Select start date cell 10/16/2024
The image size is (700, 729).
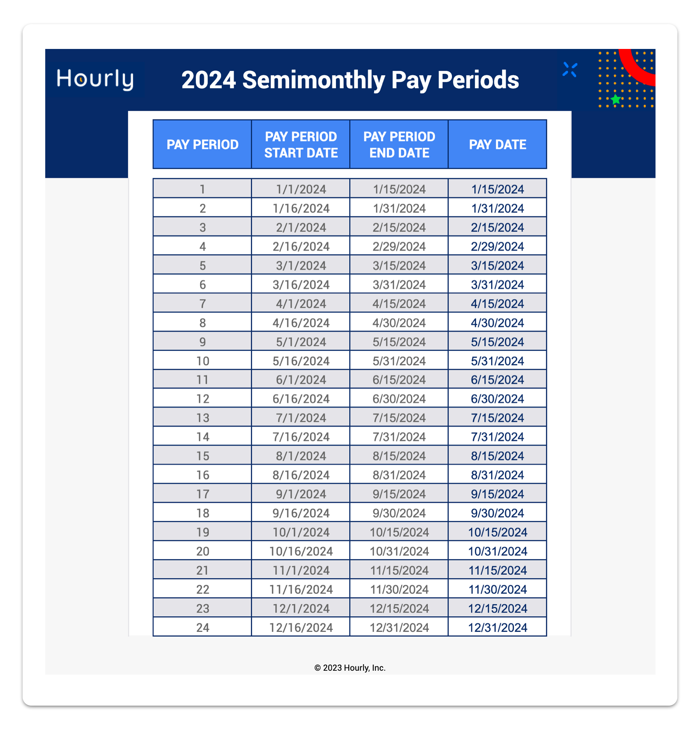[301, 551]
